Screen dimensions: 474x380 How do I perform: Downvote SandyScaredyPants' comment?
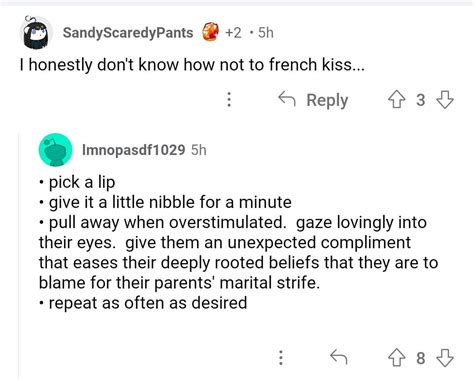445,100
